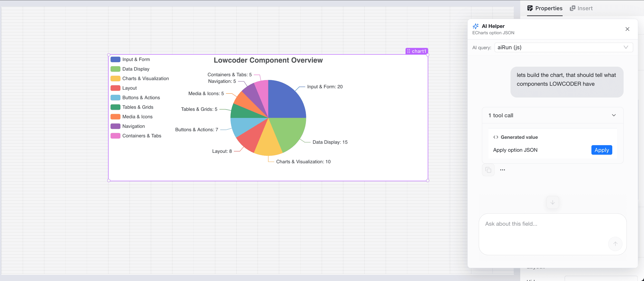Click the scroll-to-bottom arrow button
This screenshot has height=281, width=644.
point(552,202)
